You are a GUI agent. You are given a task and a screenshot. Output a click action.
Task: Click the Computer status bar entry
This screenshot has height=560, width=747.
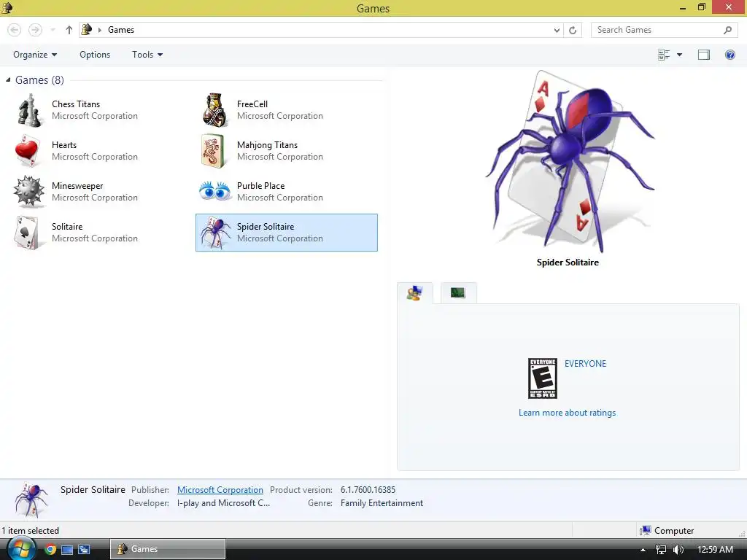(x=667, y=531)
